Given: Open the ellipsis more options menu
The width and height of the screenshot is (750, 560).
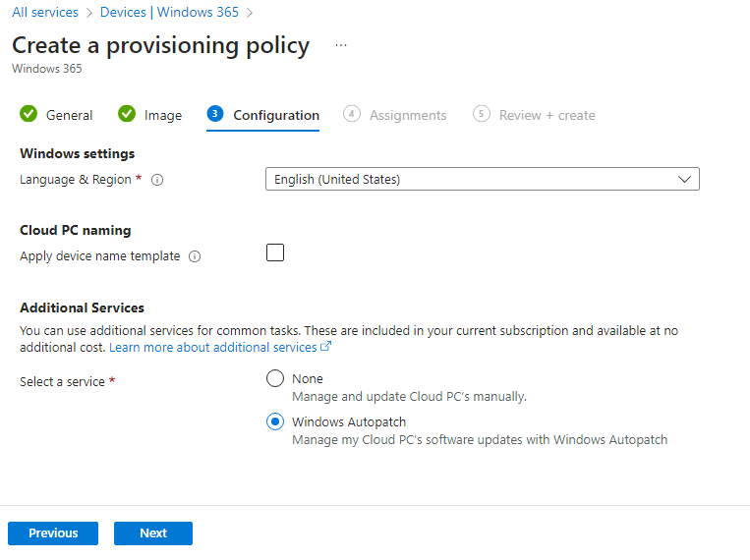Looking at the screenshot, I should [340, 45].
